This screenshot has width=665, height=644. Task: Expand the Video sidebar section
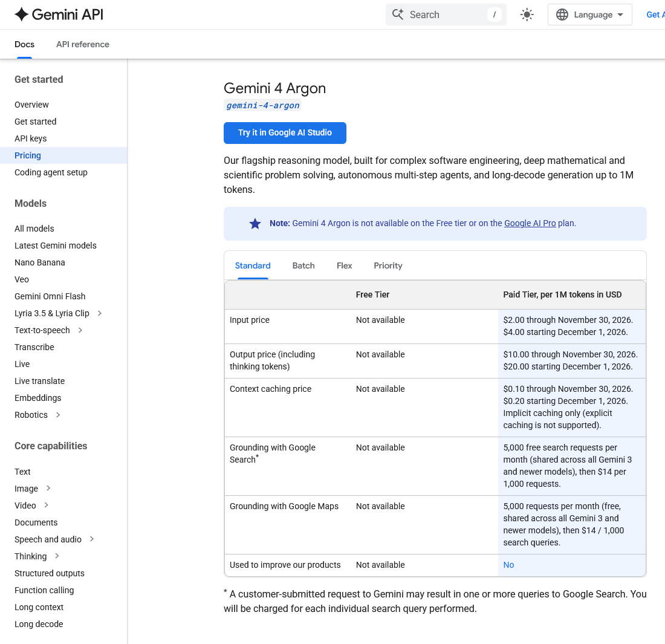[46, 506]
